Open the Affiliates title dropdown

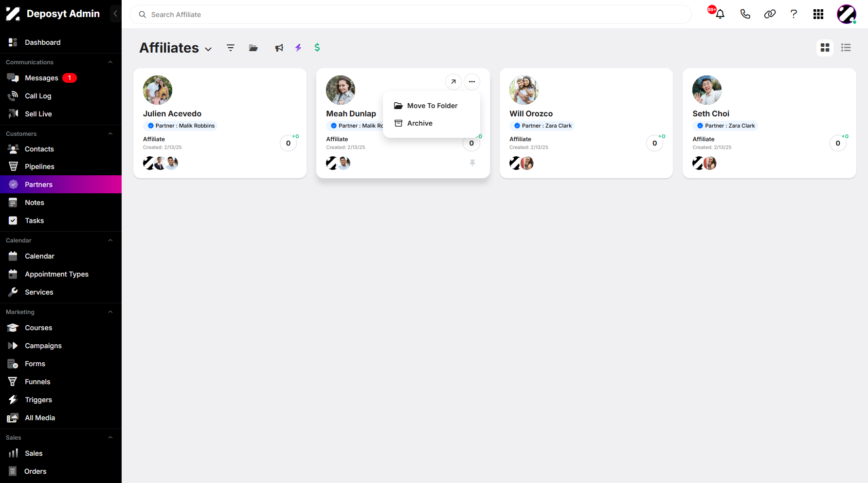208,49
